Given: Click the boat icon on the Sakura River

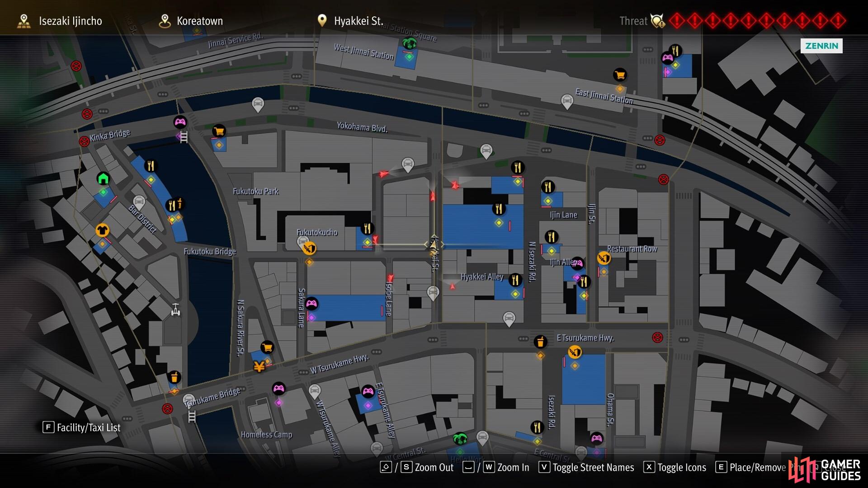Looking at the screenshot, I should point(176,310).
